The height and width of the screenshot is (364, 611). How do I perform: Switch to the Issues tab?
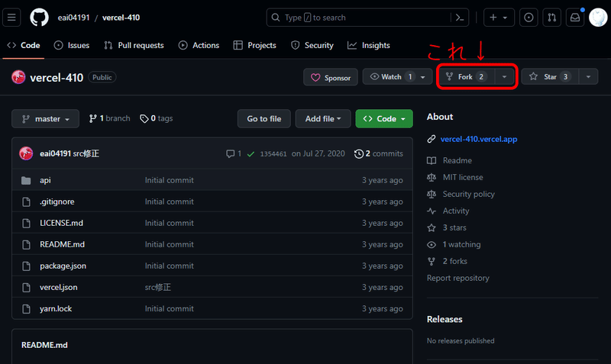point(72,45)
